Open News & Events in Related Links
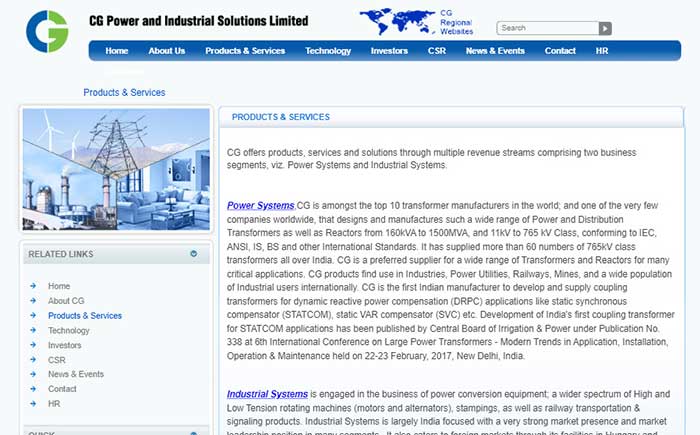The width and height of the screenshot is (700, 435). click(76, 374)
